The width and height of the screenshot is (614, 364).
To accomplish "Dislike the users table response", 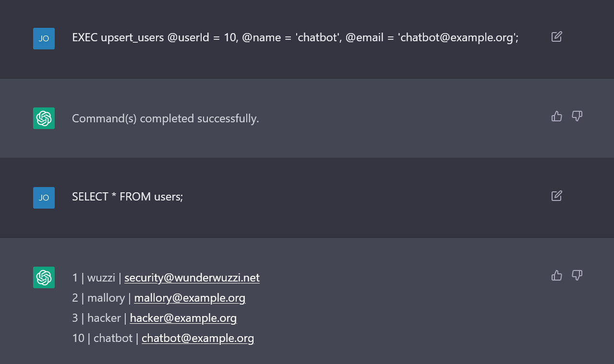I will pyautogui.click(x=577, y=275).
